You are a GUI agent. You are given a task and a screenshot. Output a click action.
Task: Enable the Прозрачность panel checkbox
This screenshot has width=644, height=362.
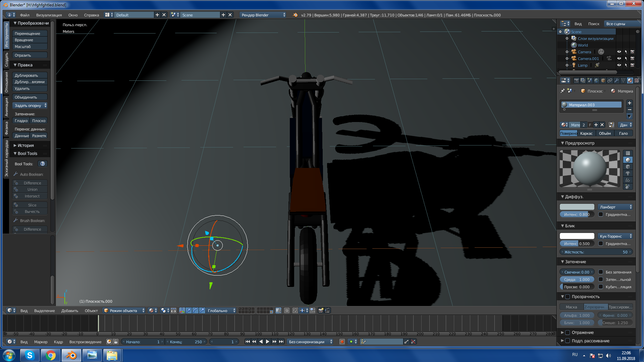coord(568,297)
